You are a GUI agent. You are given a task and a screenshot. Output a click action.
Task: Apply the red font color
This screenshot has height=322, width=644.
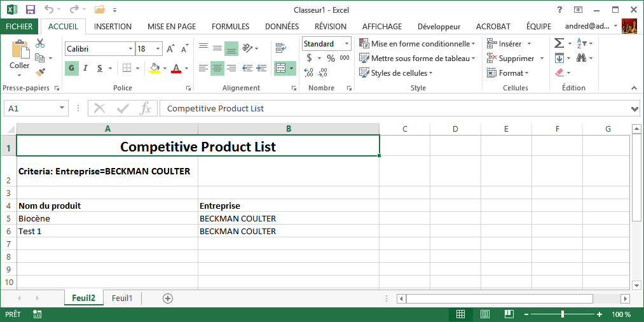click(176, 68)
